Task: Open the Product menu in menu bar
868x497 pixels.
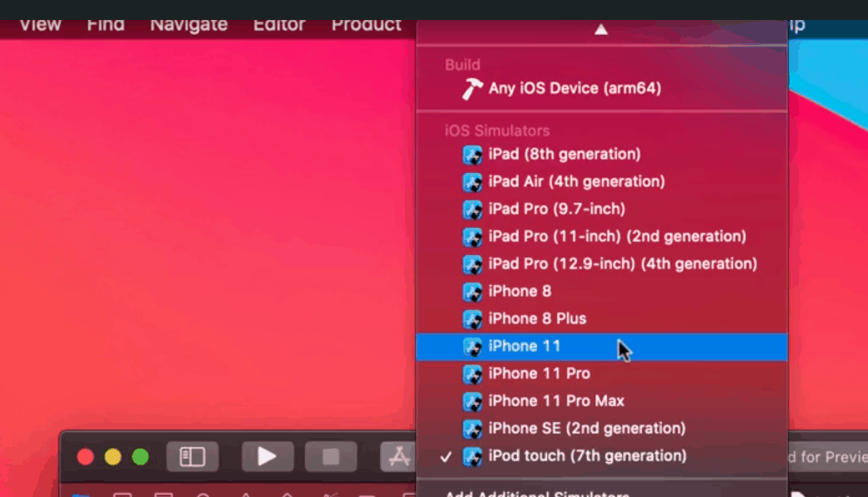Action: point(366,24)
